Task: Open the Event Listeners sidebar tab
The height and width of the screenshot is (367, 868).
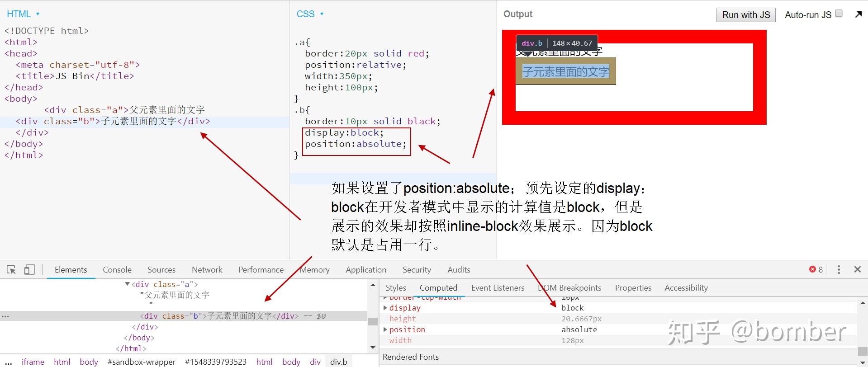Action: 498,288
